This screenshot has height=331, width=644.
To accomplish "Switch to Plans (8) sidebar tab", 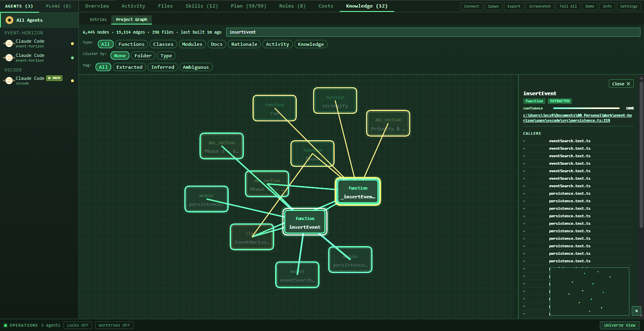I will point(58,6).
